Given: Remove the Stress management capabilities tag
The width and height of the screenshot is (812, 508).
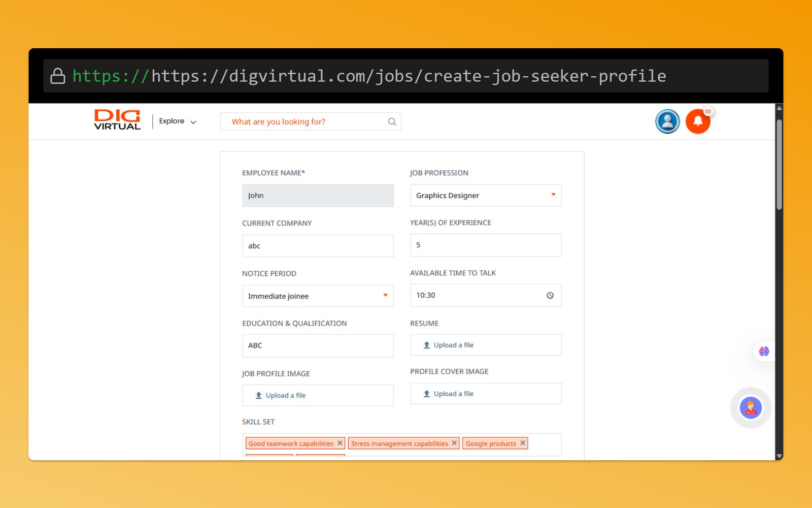Looking at the screenshot, I should tap(454, 443).
